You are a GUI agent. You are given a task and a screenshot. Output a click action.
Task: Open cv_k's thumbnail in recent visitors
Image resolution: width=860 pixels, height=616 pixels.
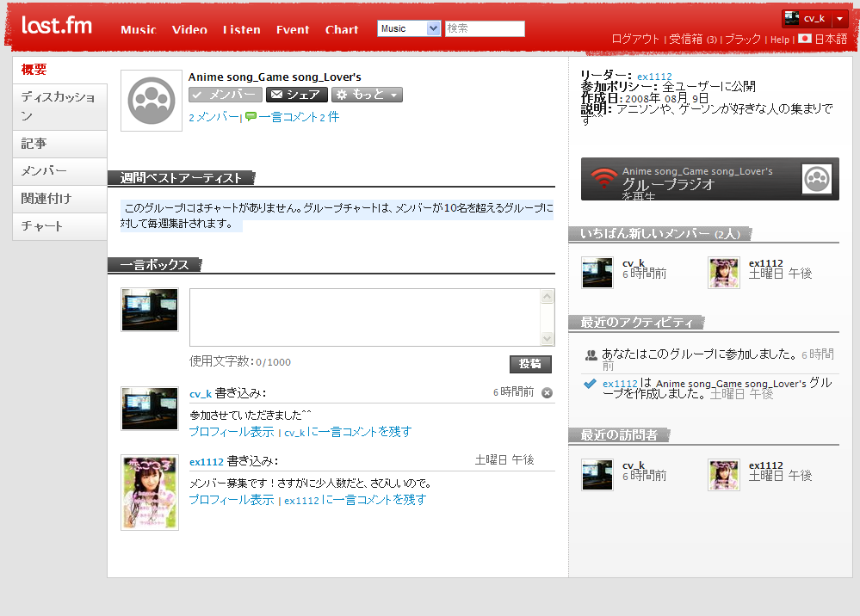(x=597, y=475)
